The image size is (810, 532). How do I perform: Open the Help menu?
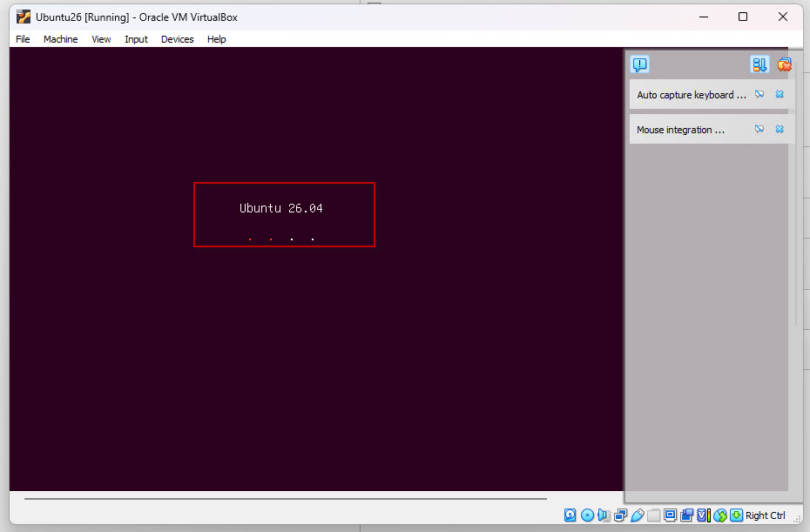point(217,39)
